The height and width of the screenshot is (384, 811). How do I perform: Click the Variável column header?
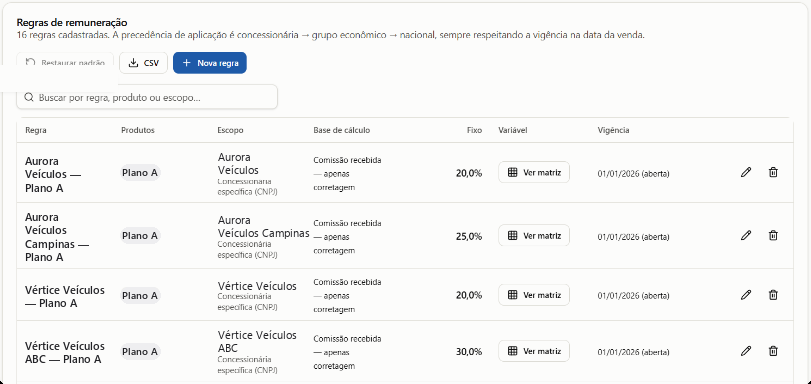[513, 130]
